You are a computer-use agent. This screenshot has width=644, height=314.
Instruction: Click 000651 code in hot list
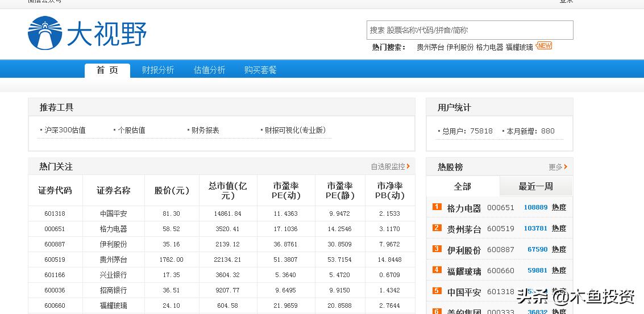point(501,208)
